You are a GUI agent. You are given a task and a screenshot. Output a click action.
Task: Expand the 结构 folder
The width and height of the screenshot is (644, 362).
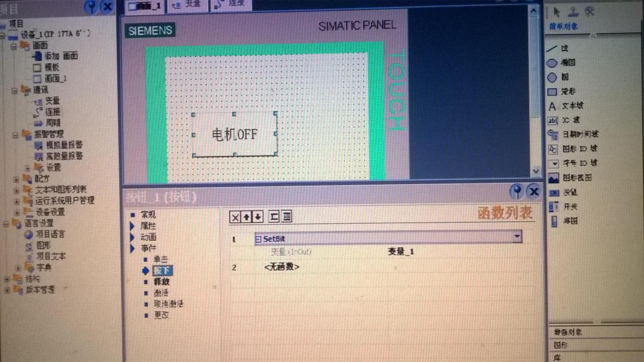[7, 278]
